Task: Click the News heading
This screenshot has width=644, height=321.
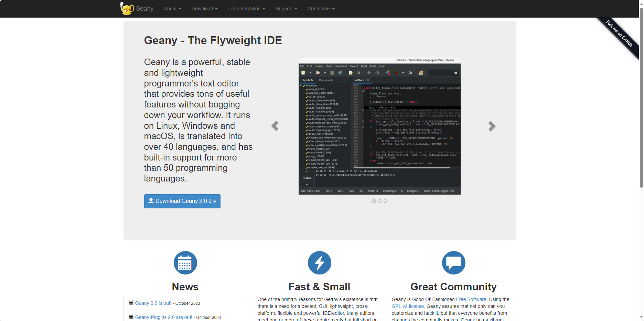Action: [185, 287]
